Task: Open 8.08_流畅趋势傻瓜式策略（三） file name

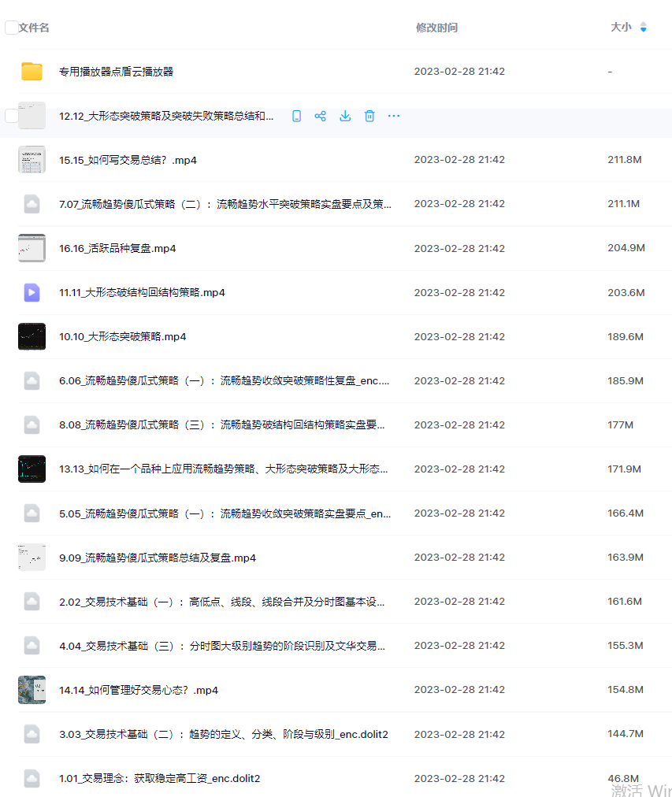Action: [222, 425]
